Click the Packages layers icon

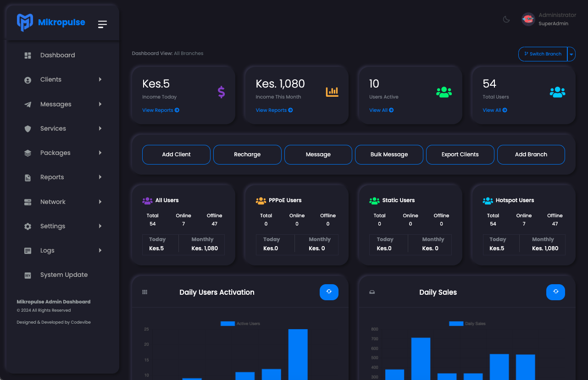tap(28, 153)
